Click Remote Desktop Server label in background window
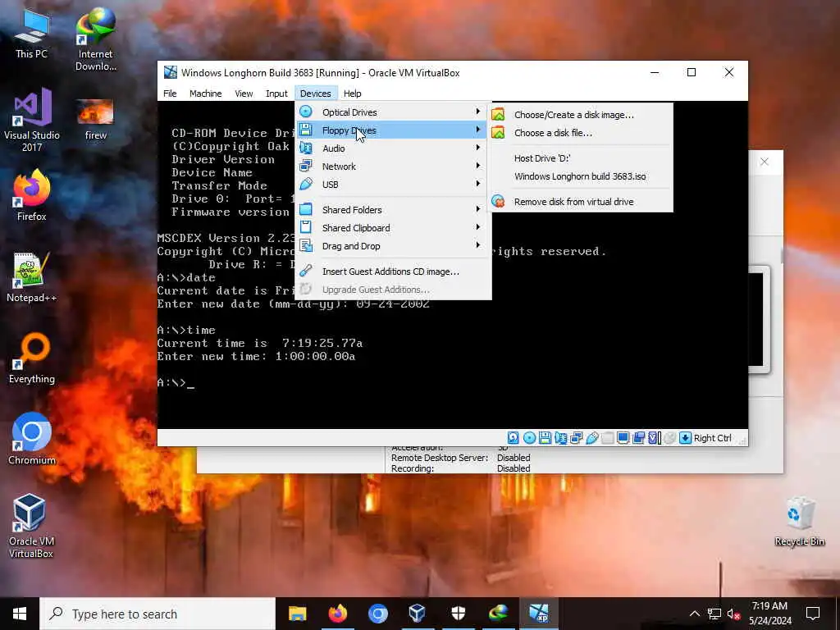The width and height of the screenshot is (840, 630). [x=440, y=458]
